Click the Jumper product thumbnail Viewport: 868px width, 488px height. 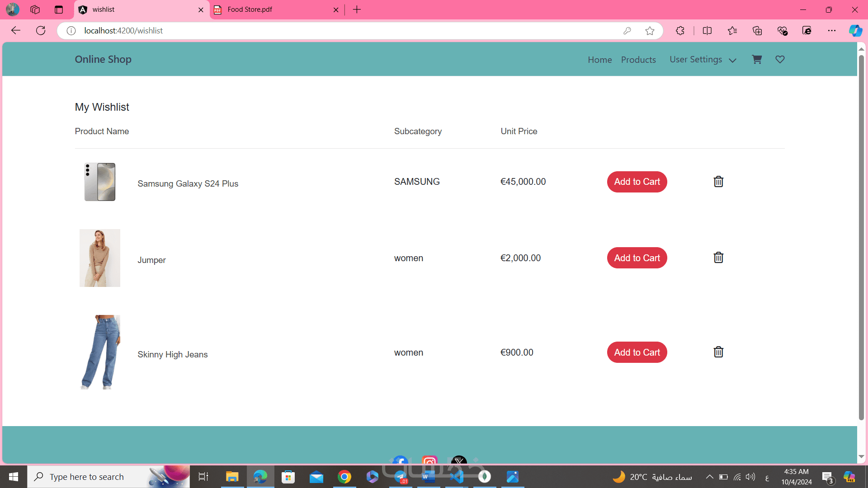tap(100, 258)
